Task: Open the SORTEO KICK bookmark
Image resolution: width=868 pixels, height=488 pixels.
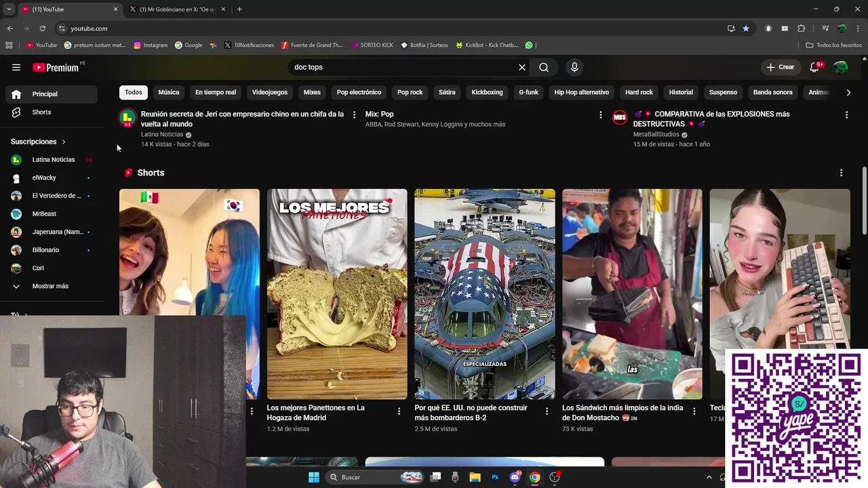Action: click(372, 45)
